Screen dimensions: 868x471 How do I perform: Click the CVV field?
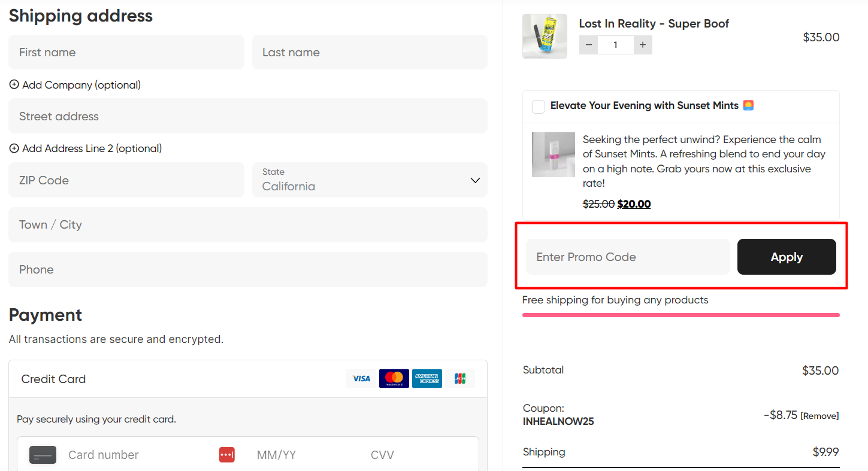pyautogui.click(x=382, y=455)
